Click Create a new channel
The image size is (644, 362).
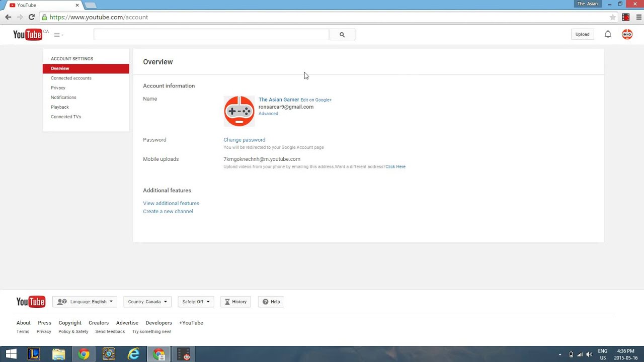pos(168,211)
